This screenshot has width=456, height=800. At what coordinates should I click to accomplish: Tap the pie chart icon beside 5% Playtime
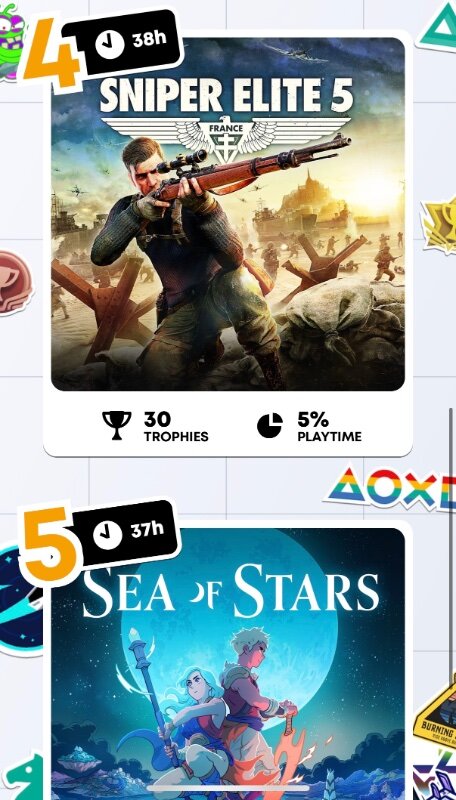point(270,426)
